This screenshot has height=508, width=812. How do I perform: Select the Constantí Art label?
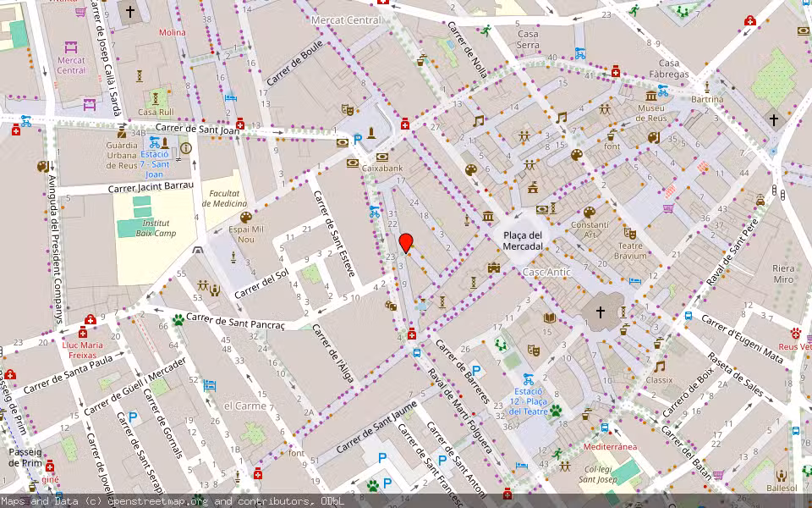click(590, 229)
